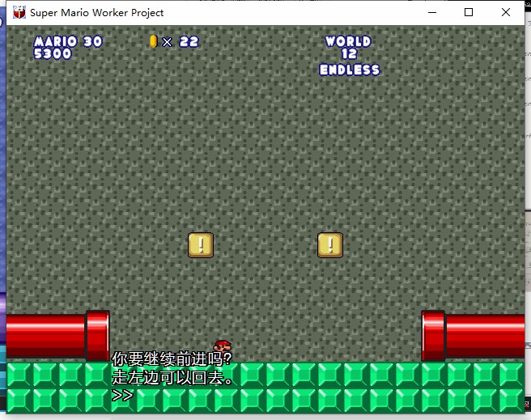
Task: Maximize the game window
Action: (469, 12)
